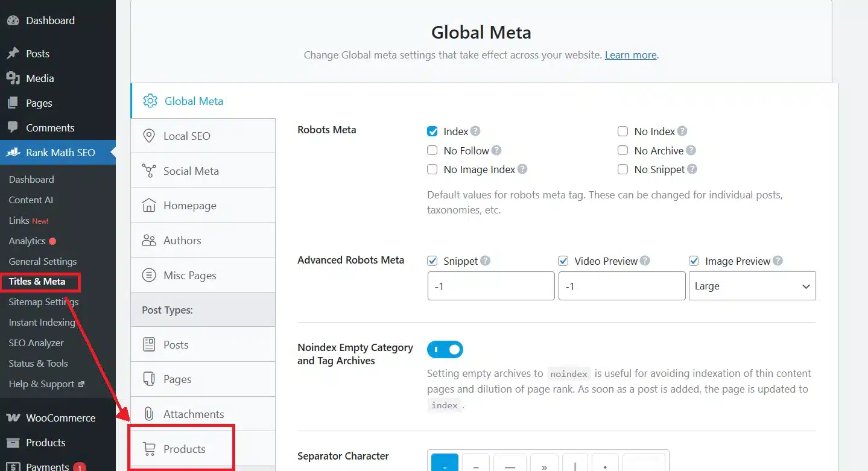Click the Misc Pages list icon

[149, 275]
